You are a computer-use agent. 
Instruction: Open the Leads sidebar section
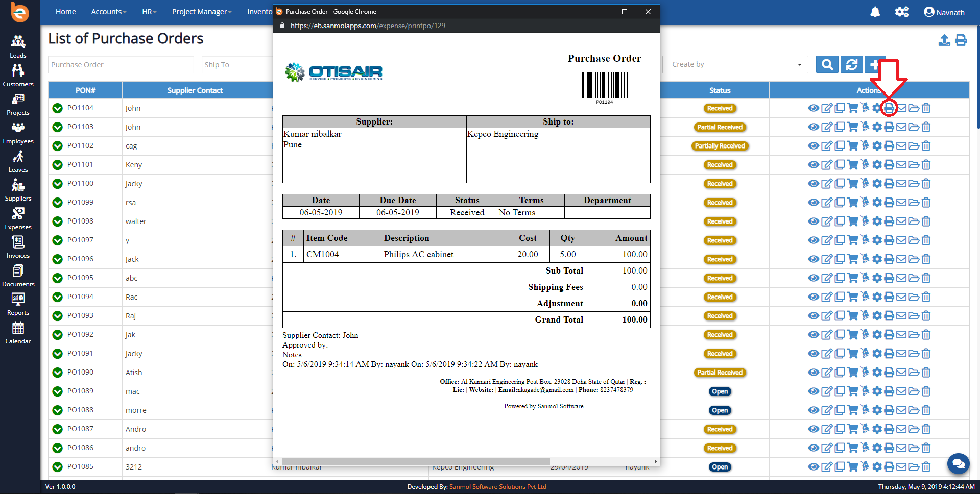[x=18, y=47]
